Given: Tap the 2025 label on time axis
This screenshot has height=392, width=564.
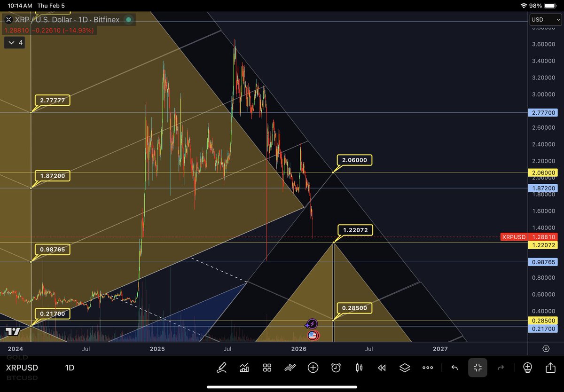Looking at the screenshot, I should click(x=157, y=349).
